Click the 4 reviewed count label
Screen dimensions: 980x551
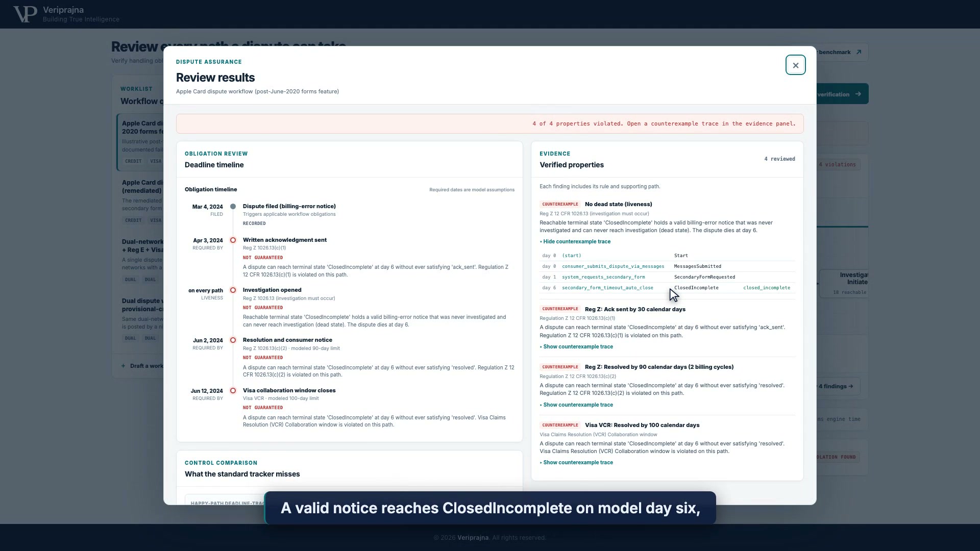point(779,159)
